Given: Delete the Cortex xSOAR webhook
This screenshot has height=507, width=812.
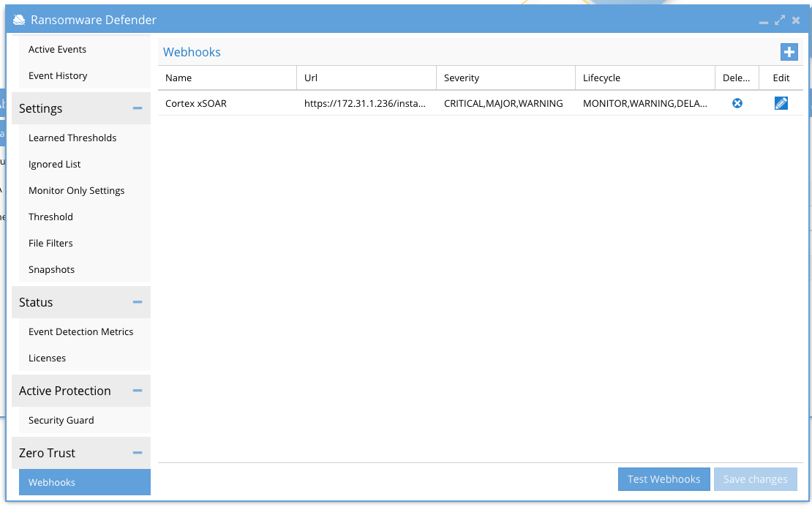Looking at the screenshot, I should (x=737, y=104).
